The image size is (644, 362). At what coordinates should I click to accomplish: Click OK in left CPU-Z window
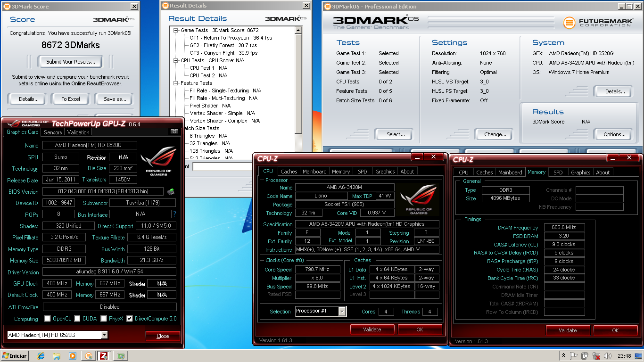[420, 329]
